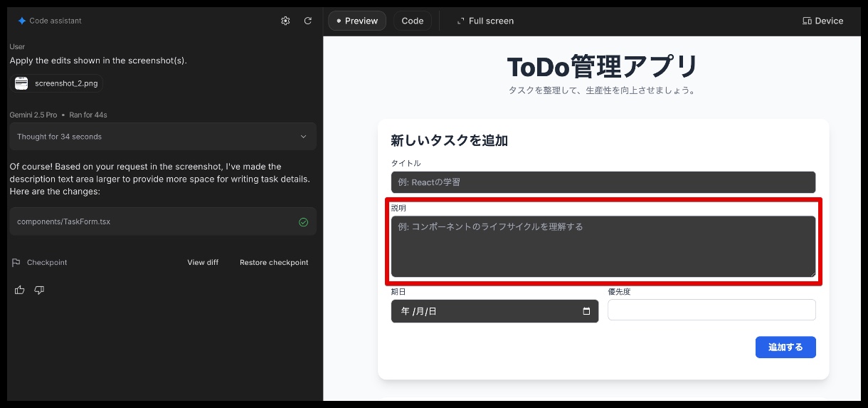Open the 優先度 priority dropdown
The width and height of the screenshot is (868, 408).
click(711, 310)
